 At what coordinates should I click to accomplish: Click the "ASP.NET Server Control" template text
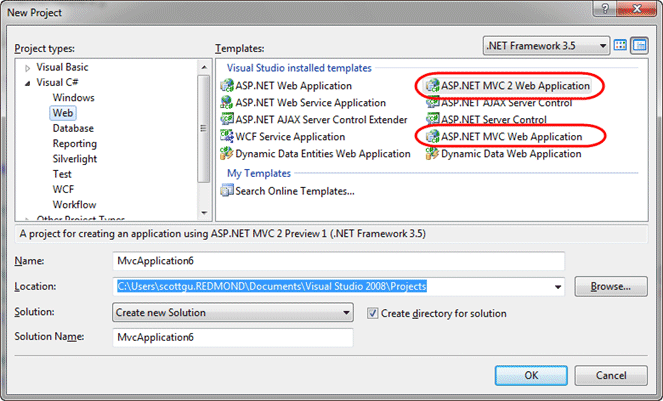(494, 120)
